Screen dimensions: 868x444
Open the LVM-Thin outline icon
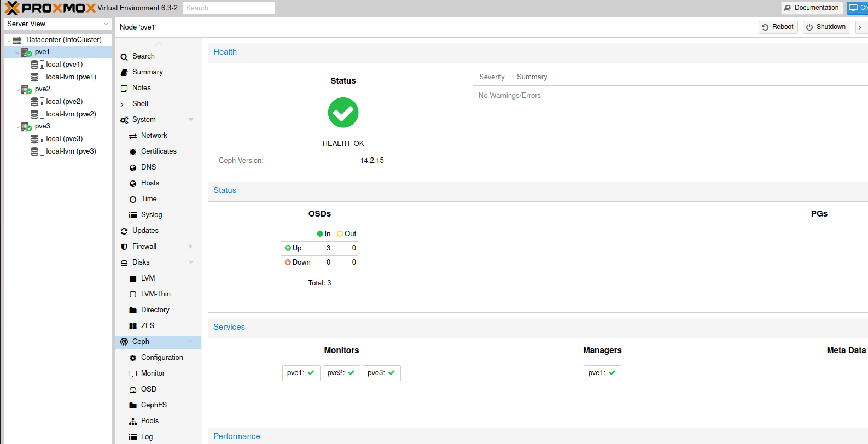133,295
